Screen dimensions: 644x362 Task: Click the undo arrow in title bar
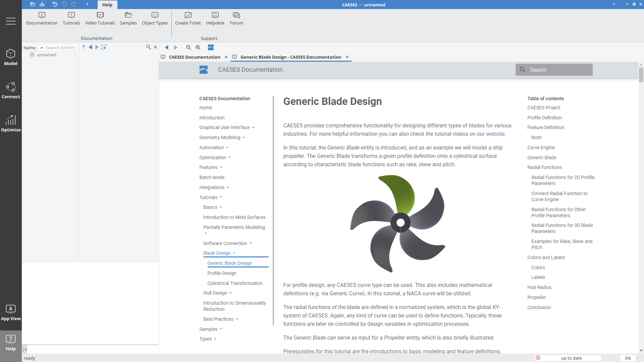tap(64, 4)
